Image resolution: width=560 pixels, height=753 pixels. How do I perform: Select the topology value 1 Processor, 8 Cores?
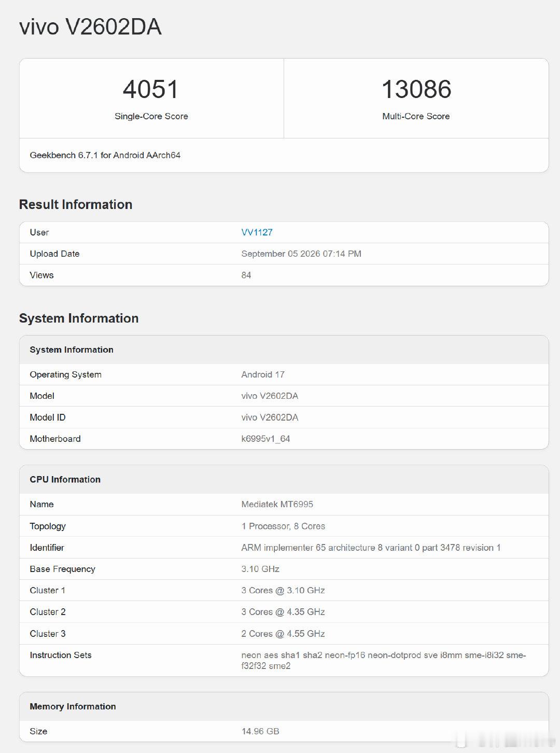point(283,526)
